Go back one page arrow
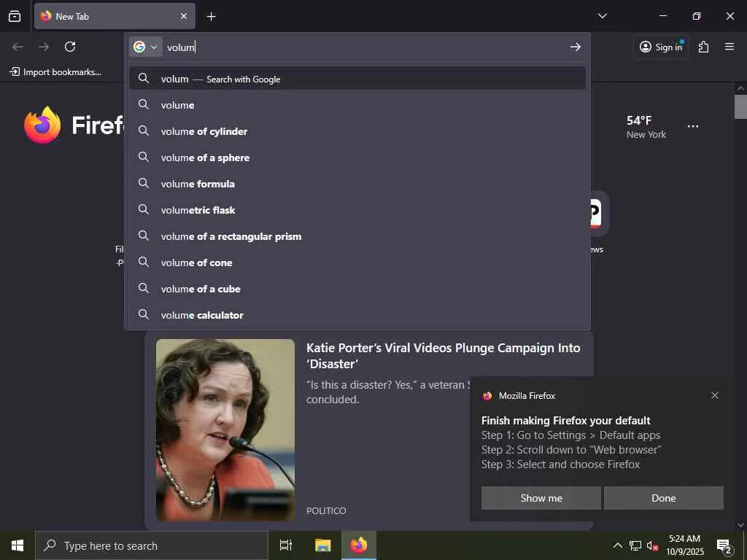 18,47
